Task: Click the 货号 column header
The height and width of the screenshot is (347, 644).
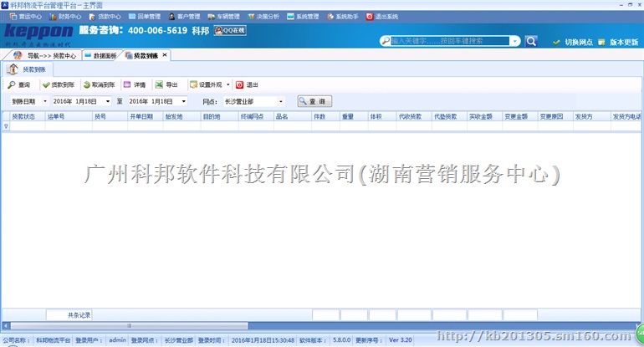Action: point(110,116)
